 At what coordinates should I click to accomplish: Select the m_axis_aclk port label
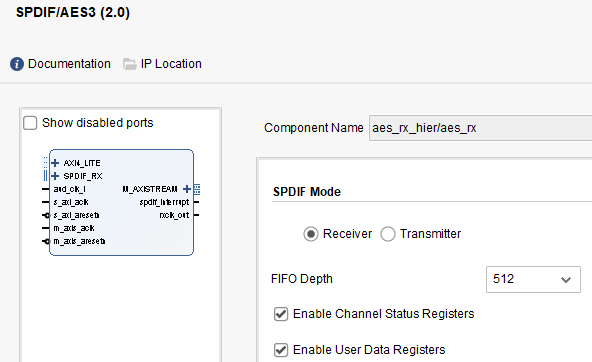[x=74, y=228]
